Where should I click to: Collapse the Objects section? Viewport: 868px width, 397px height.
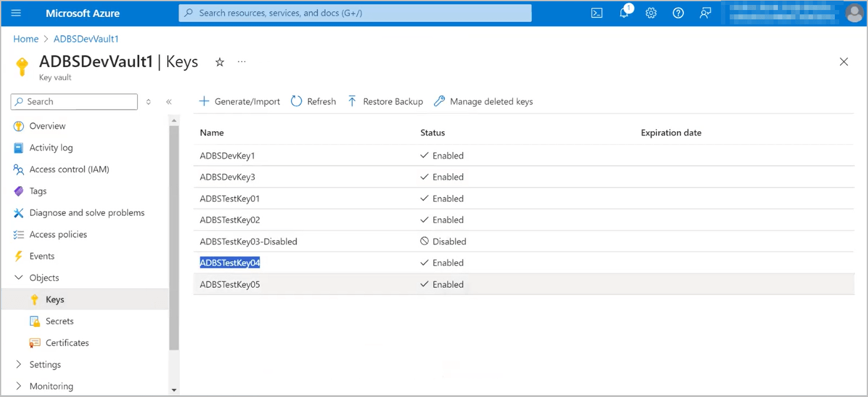[x=18, y=278]
